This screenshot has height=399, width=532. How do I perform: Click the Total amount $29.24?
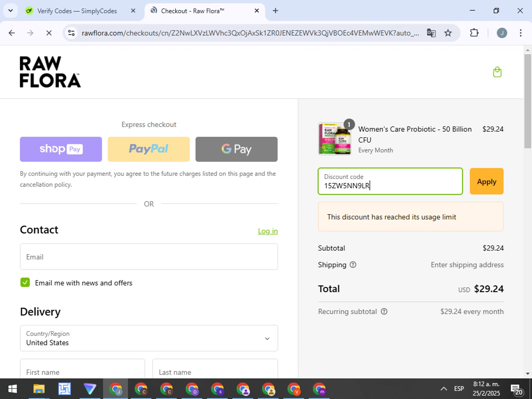tap(489, 289)
